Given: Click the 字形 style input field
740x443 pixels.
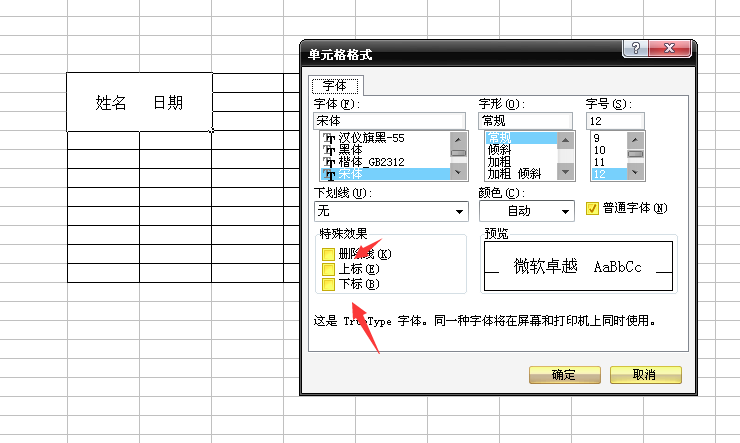Looking at the screenshot, I should click(525, 121).
